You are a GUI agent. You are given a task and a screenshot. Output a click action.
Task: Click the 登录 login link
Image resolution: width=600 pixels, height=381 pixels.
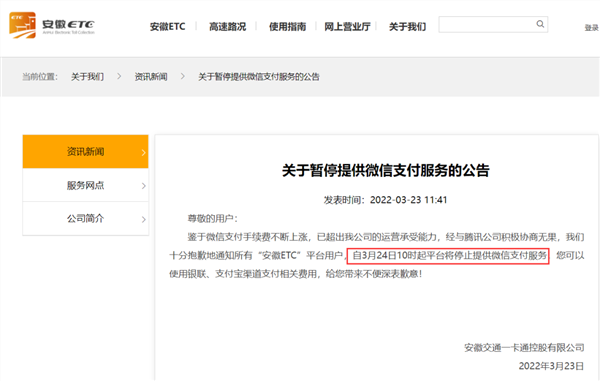tap(591, 28)
